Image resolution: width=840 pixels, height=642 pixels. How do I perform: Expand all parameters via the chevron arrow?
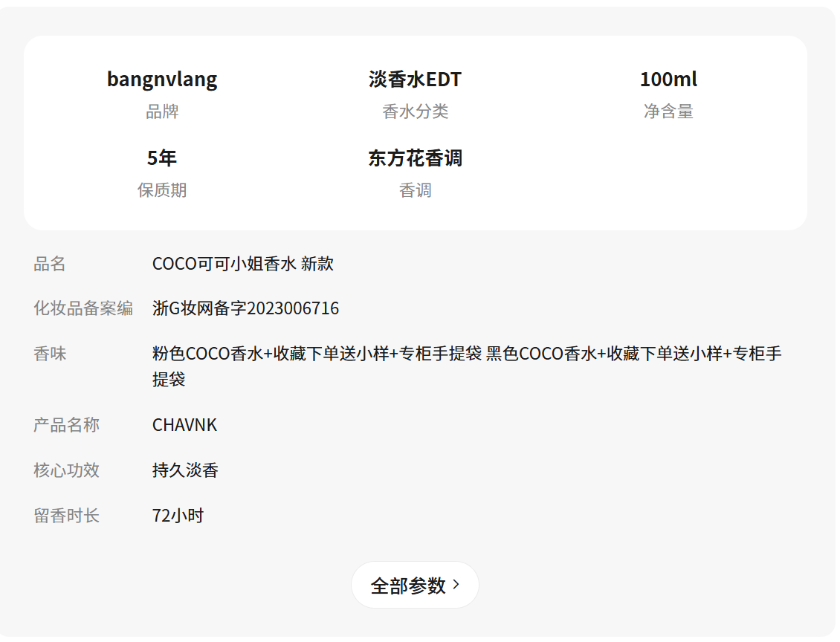[456, 585]
